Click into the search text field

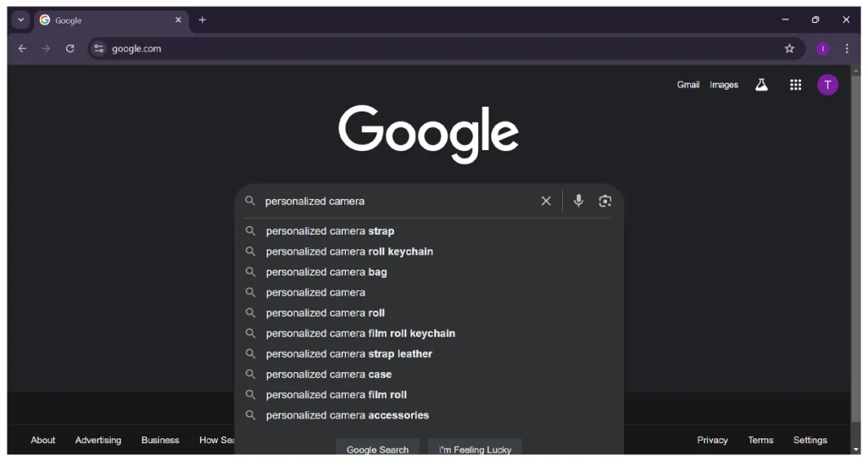(398, 201)
